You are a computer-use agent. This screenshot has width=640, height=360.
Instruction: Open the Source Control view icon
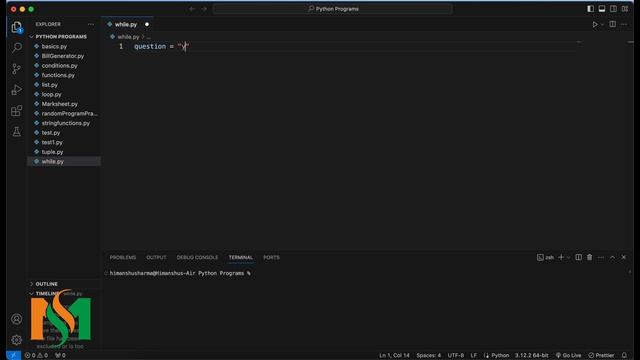click(x=17, y=69)
